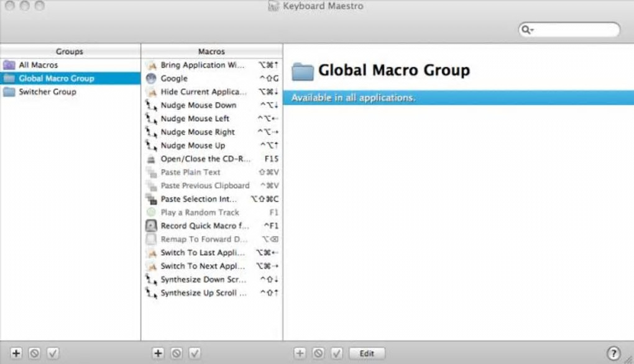
Task: Select Nudge Mouse Up macro text
Action: pyautogui.click(x=193, y=145)
